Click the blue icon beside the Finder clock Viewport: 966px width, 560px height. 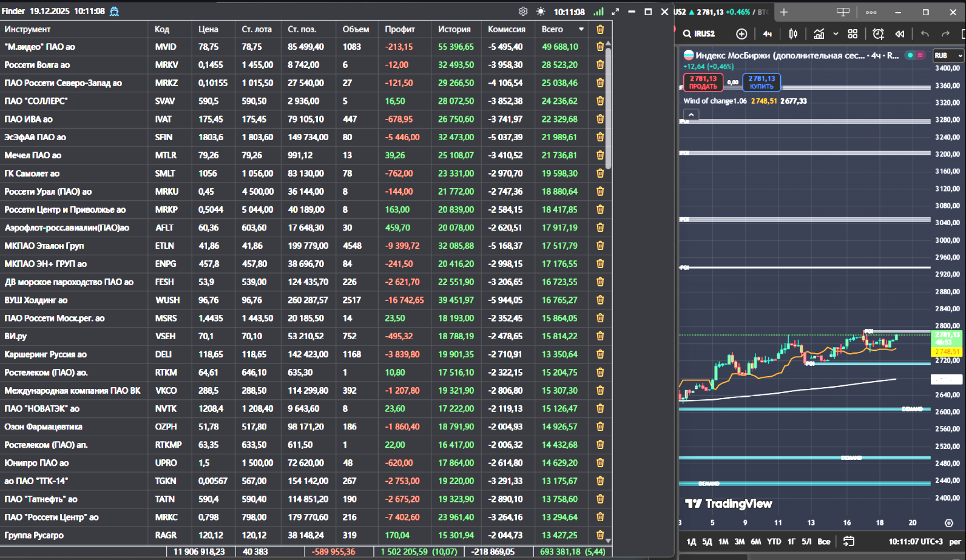coord(114,12)
